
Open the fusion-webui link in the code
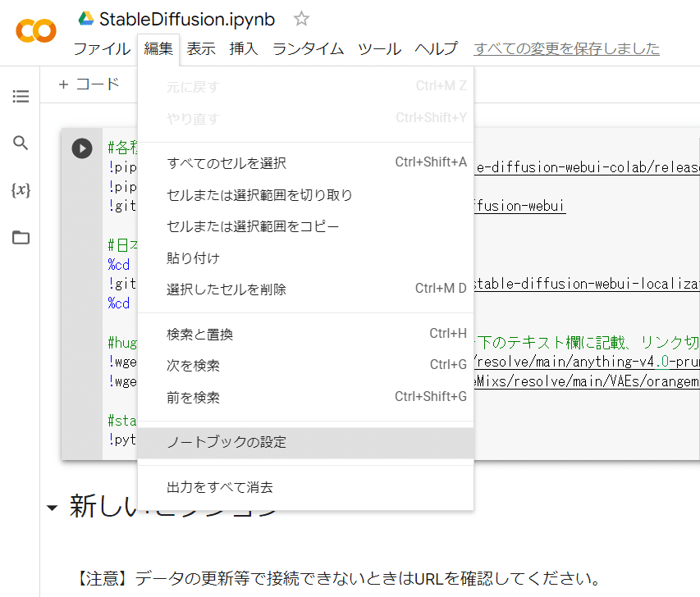(x=519, y=206)
